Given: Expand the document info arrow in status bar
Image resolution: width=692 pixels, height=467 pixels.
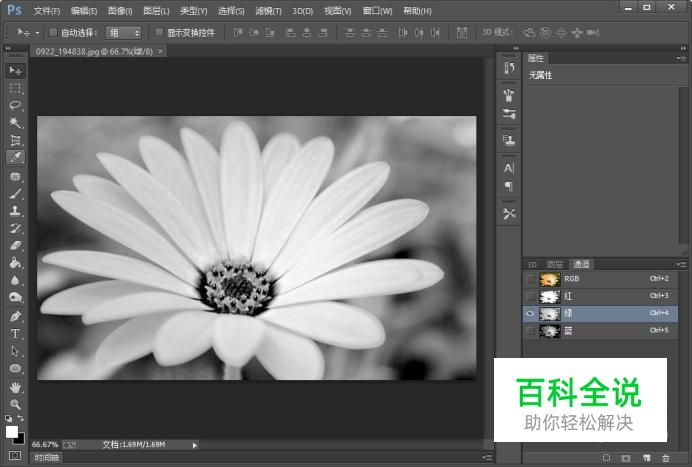Looking at the screenshot, I should click(194, 444).
